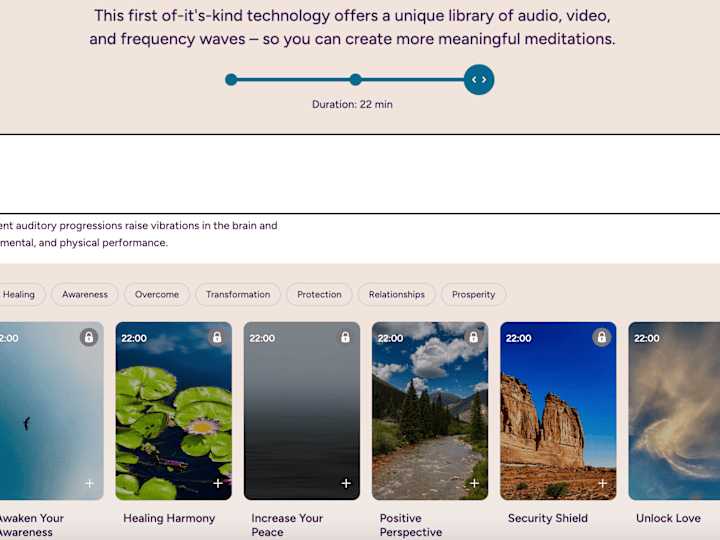Click the duration slider handle
720x540 pixels.
(x=479, y=80)
